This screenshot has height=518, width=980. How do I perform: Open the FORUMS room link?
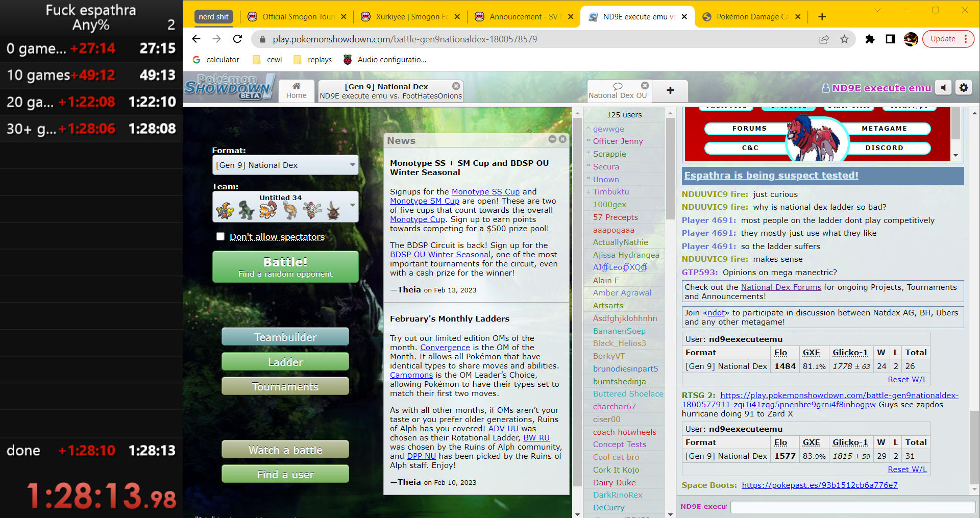pyautogui.click(x=749, y=129)
